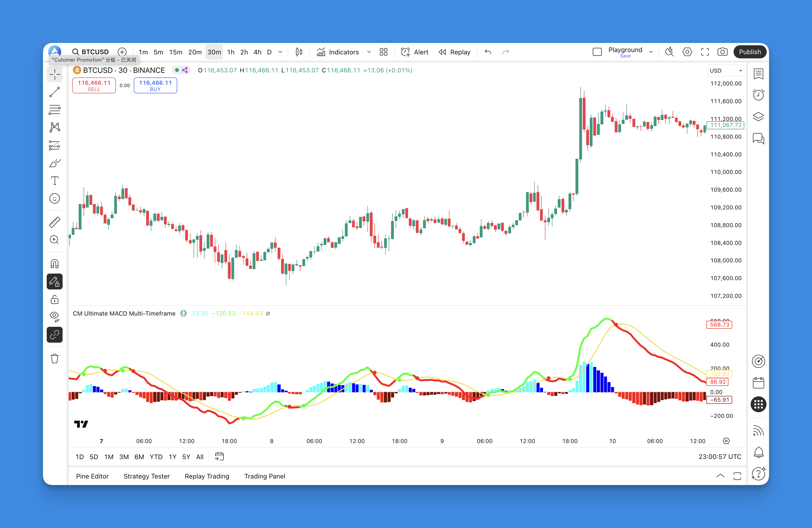This screenshot has width=812, height=528.
Task: Switch to 4h timeframe
Action: coord(258,52)
